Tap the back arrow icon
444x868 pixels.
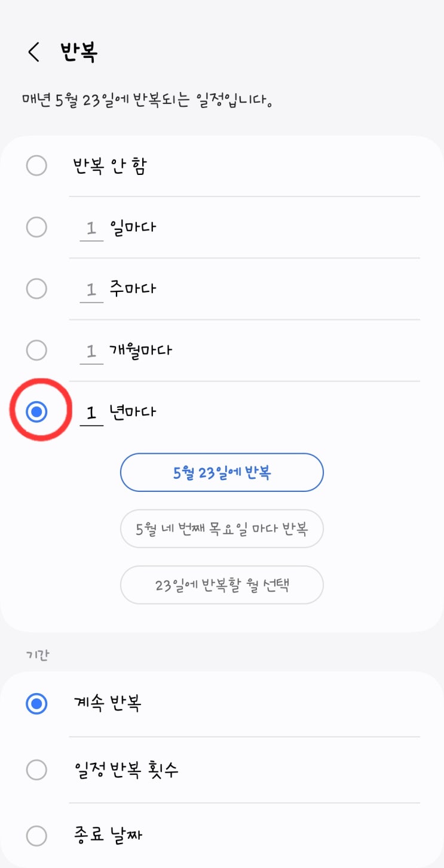pyautogui.click(x=33, y=53)
